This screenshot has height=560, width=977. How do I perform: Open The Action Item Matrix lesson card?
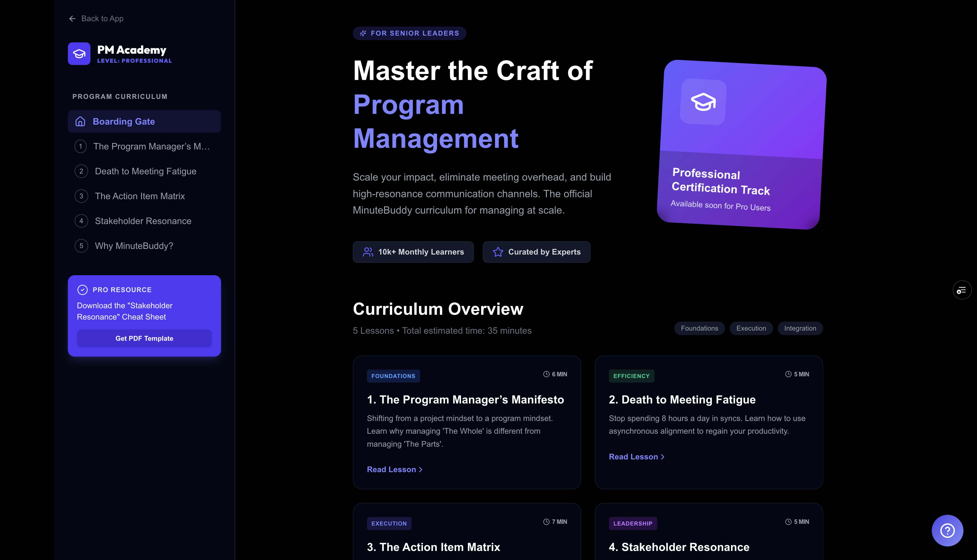[x=433, y=546]
